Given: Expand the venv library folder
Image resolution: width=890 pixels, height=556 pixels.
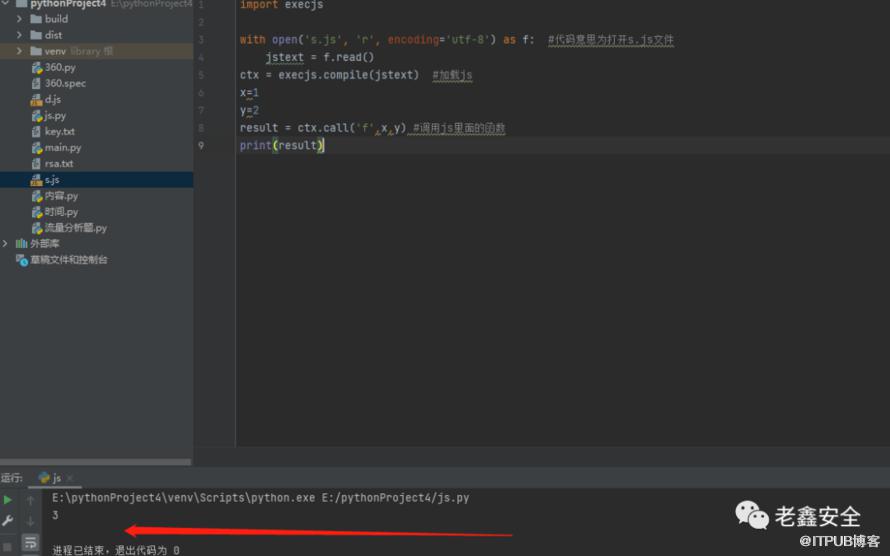Looking at the screenshot, I should tap(20, 51).
